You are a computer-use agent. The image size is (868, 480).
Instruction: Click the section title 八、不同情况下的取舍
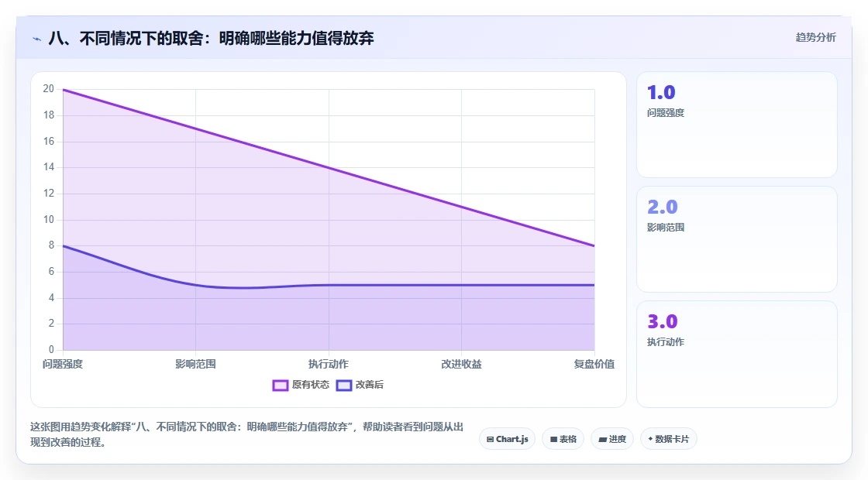point(211,38)
